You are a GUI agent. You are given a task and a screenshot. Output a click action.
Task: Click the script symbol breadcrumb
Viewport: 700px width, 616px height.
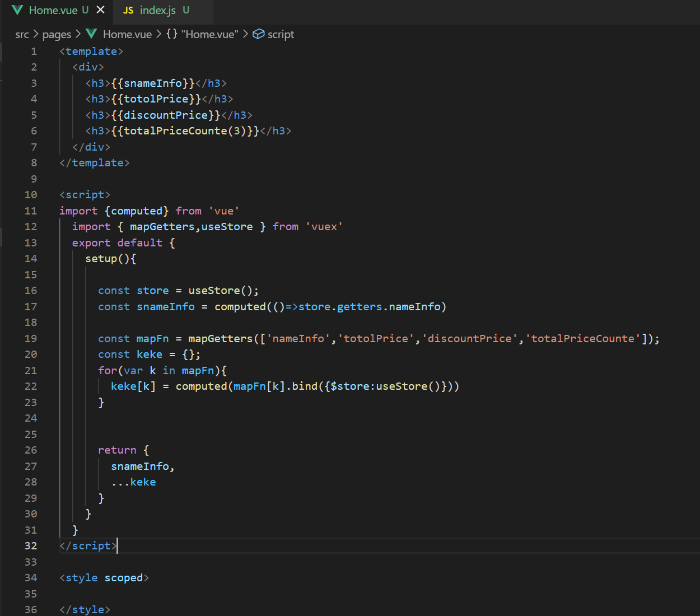[x=281, y=35]
